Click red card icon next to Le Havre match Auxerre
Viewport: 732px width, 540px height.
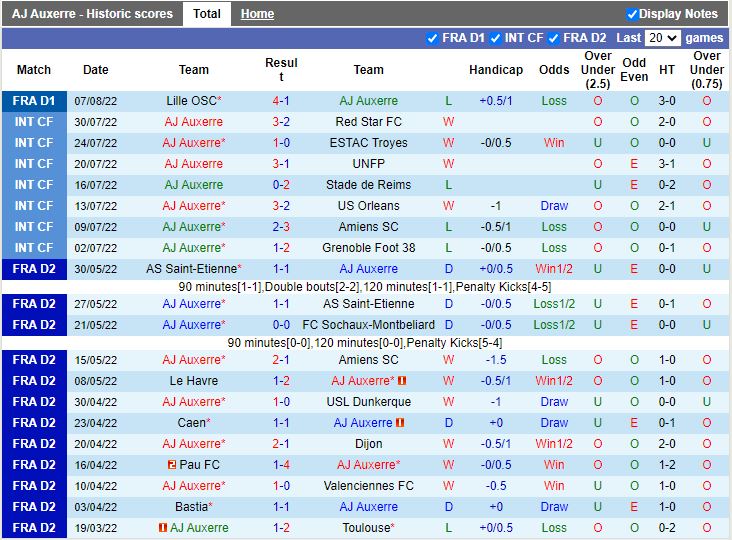402,381
